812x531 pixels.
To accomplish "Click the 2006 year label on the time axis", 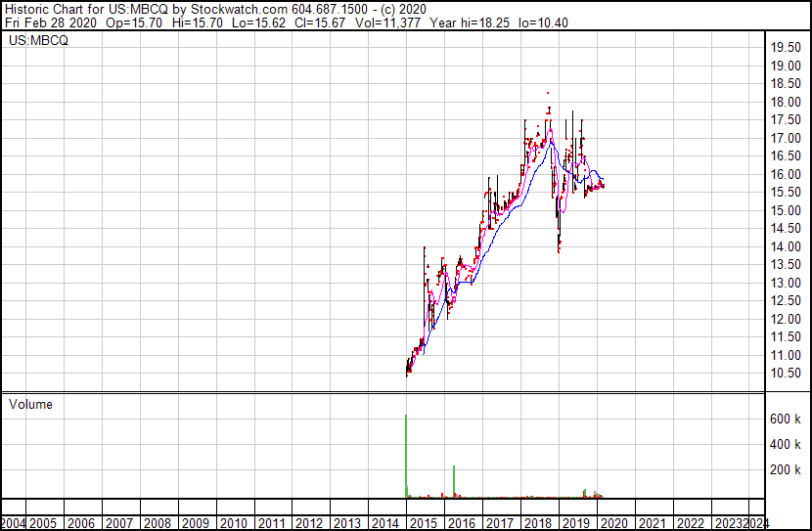I will click(81, 522).
